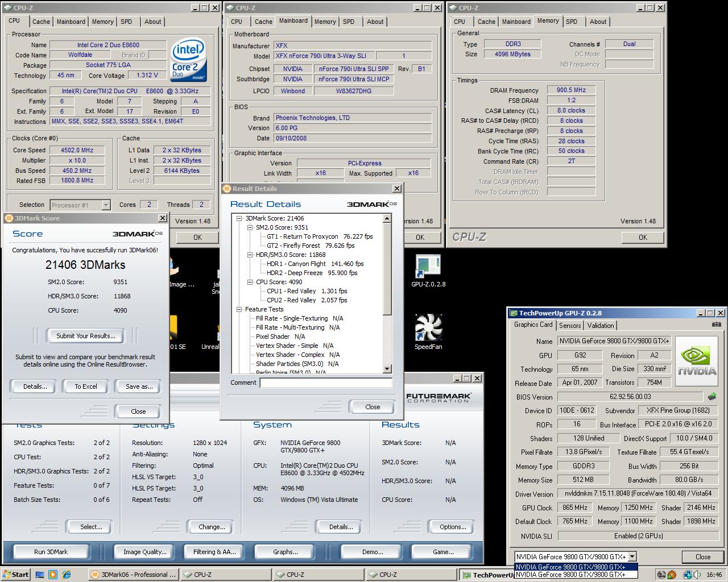Image resolution: width=728 pixels, height=582 pixels.
Task: Collapse the HDR/SM3.0 Score tree node
Action: point(250,255)
